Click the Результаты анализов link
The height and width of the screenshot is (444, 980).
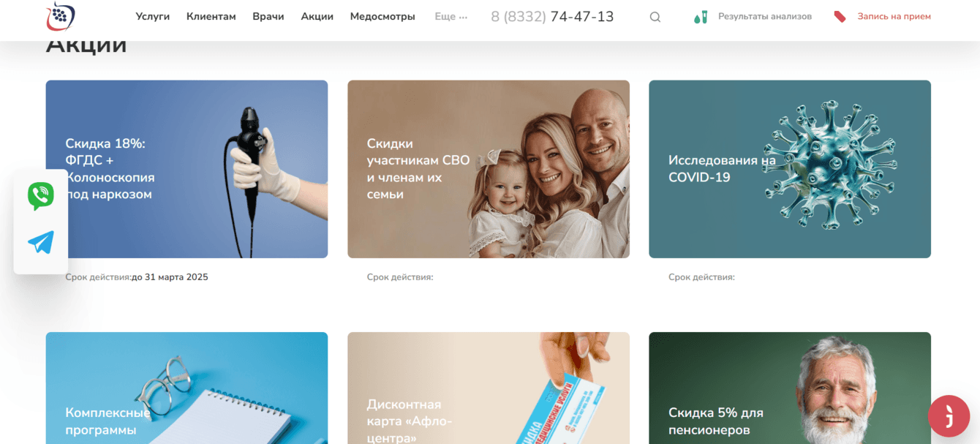coord(765,16)
